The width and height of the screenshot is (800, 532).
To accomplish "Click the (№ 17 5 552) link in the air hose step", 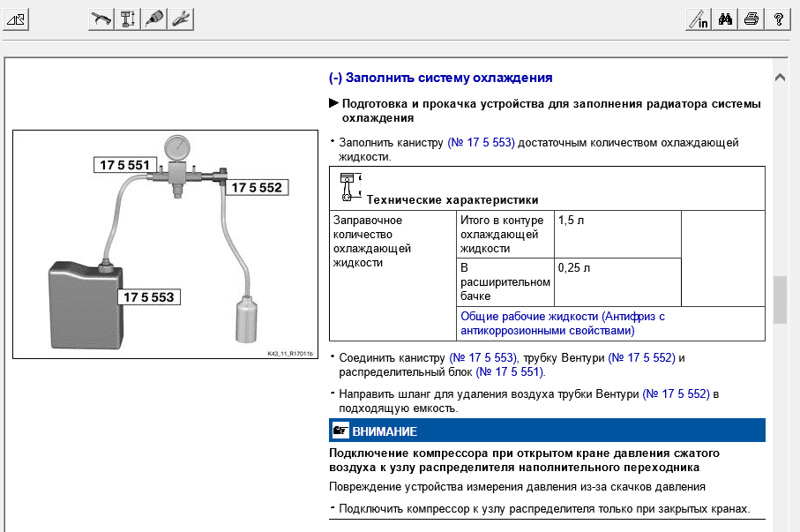I will 676,393.
